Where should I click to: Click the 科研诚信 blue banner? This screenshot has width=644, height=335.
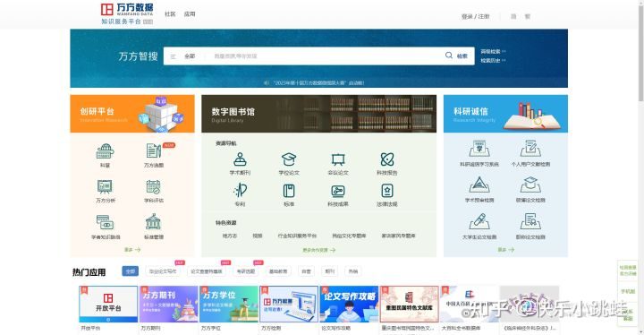[x=505, y=114]
